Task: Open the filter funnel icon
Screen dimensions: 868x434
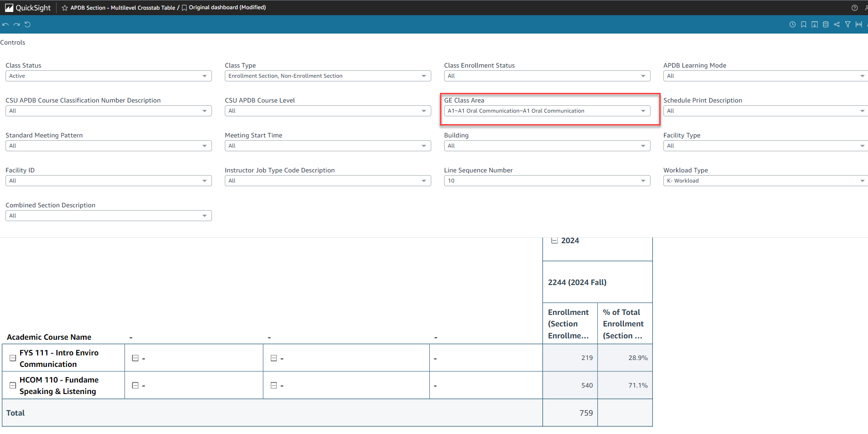Action: (848, 24)
